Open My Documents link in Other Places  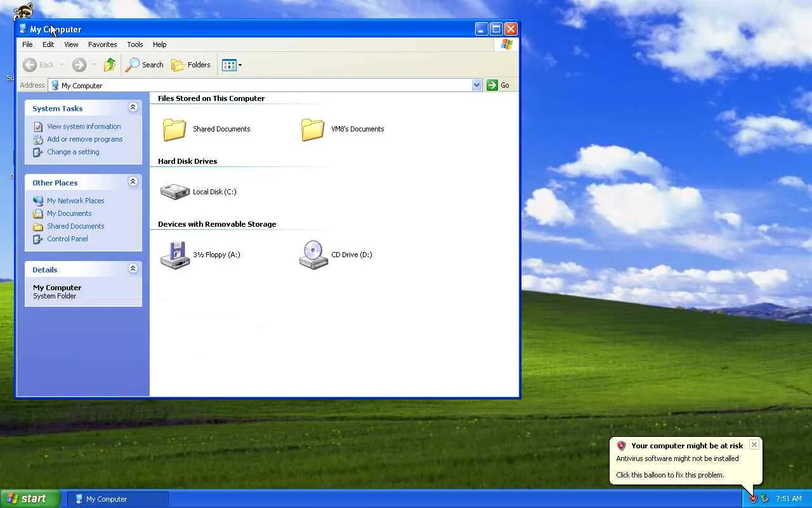coord(69,213)
